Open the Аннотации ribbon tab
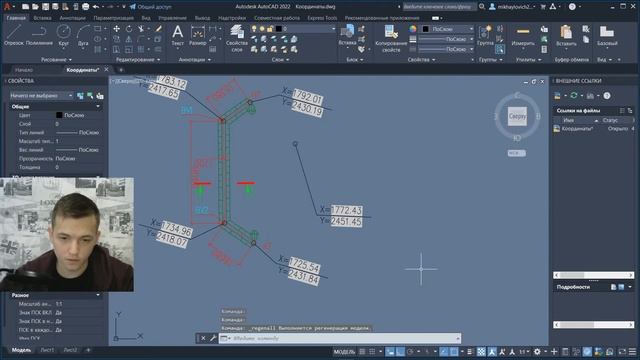This screenshot has width=640, height=360. (x=72, y=18)
